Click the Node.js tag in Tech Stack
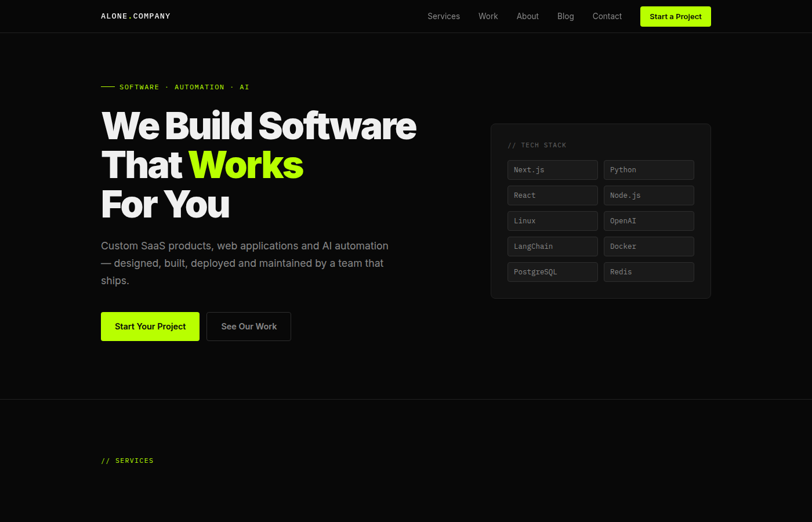 pos(648,195)
